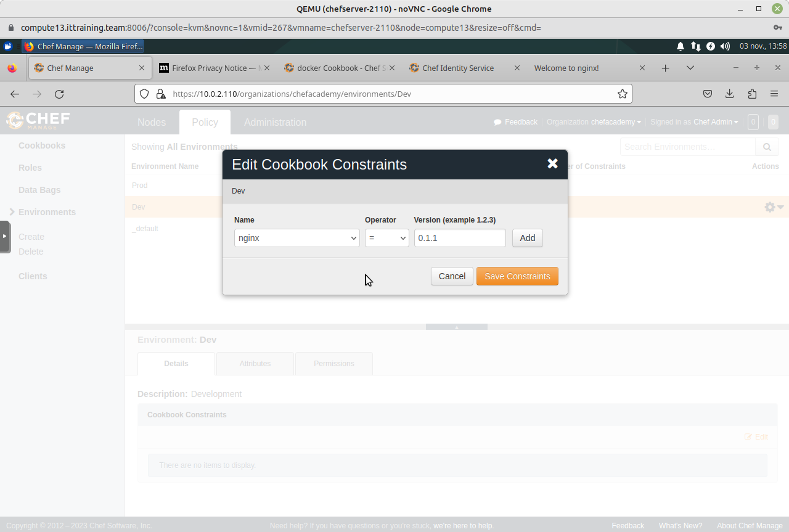Go back in Firefox

[15, 94]
